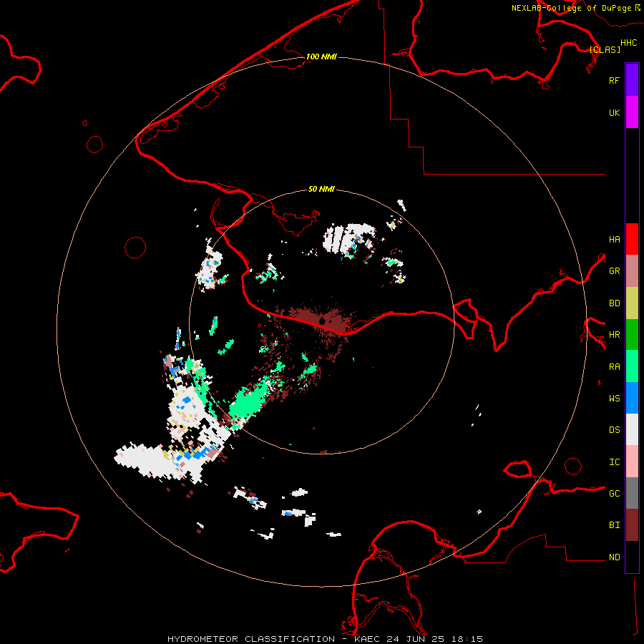Click the GR legend label
The height and width of the screenshot is (644, 644).
coord(614,271)
